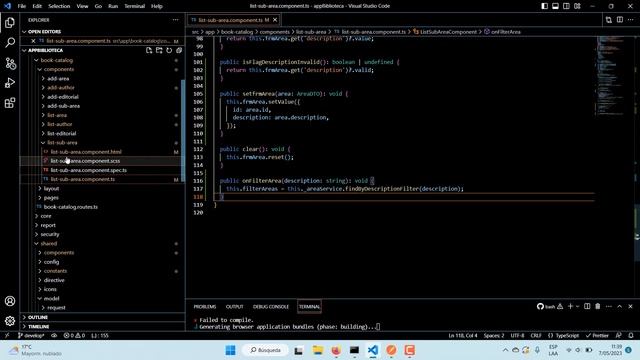This screenshot has height=360, width=640.
Task: Open terminal panel more actions
Action: 609,306
